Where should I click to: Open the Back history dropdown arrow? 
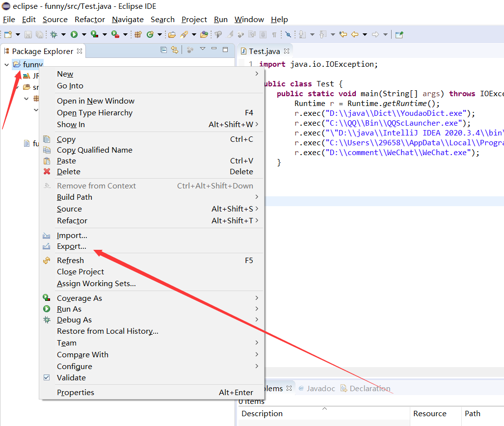pos(365,34)
